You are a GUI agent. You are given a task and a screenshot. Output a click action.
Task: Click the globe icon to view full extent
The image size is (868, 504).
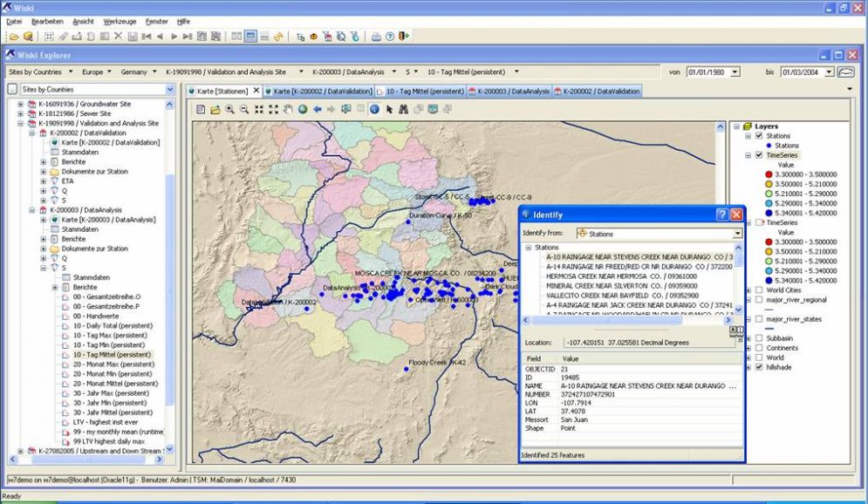click(303, 109)
